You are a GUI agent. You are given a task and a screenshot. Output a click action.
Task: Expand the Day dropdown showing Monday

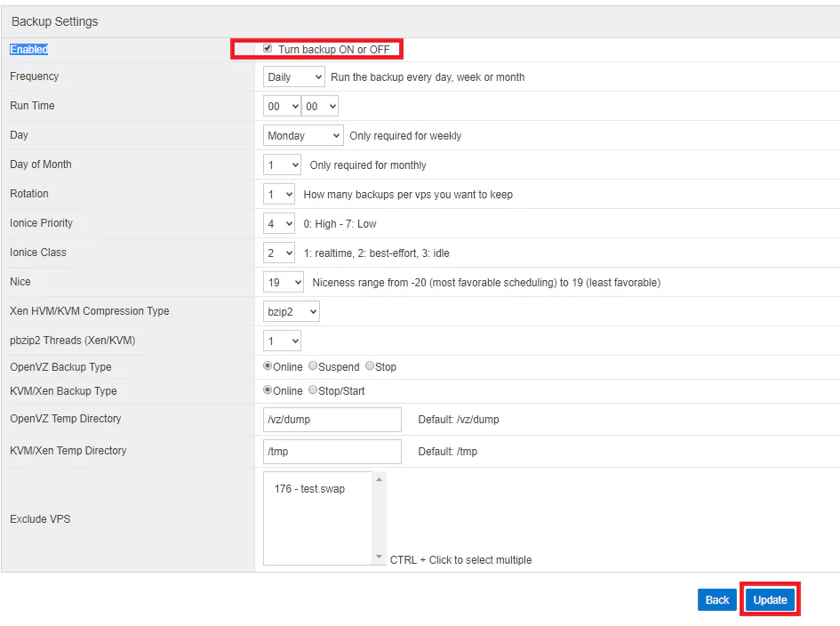[303, 136]
